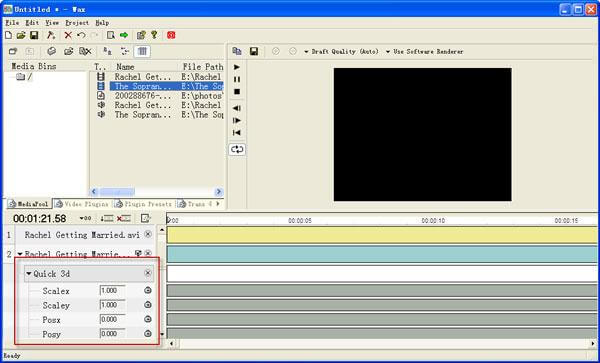Toggle loop playback button
Viewport: 600px width, 363px height.
(x=237, y=149)
